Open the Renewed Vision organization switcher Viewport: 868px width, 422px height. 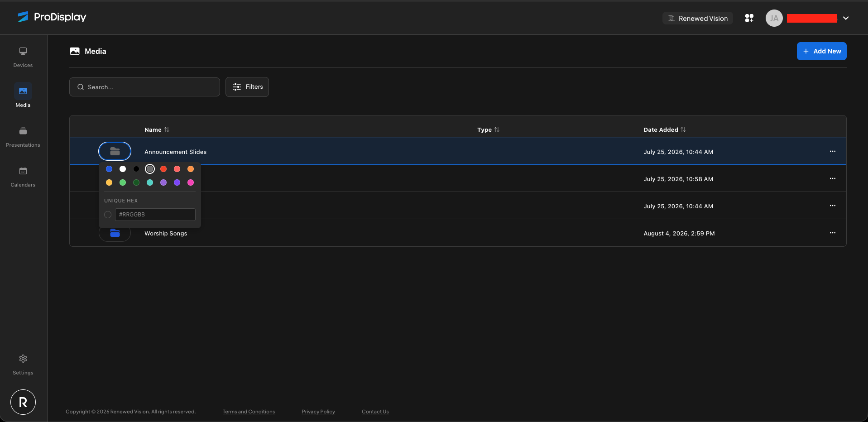tap(698, 18)
